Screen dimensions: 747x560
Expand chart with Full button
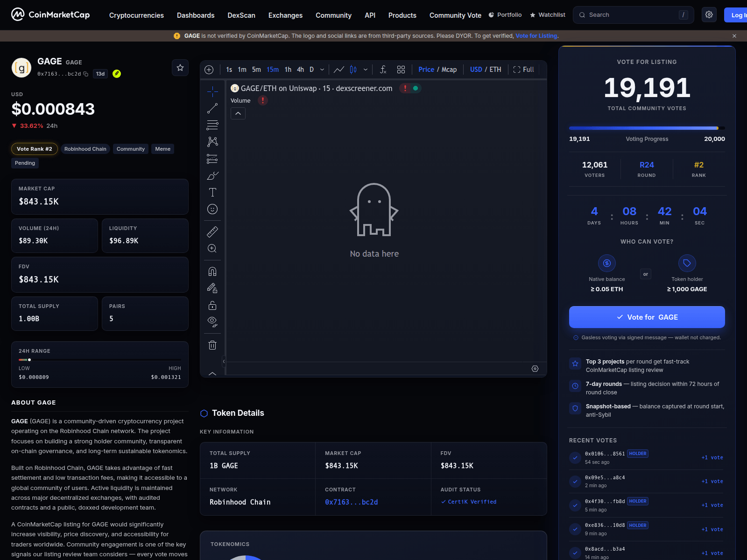[524, 70]
